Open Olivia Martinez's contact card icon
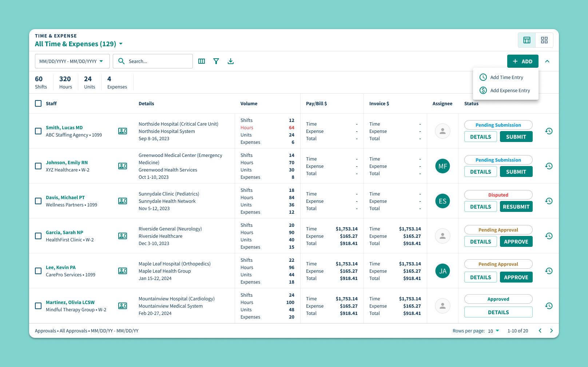The width and height of the screenshot is (588, 367). [x=123, y=306]
